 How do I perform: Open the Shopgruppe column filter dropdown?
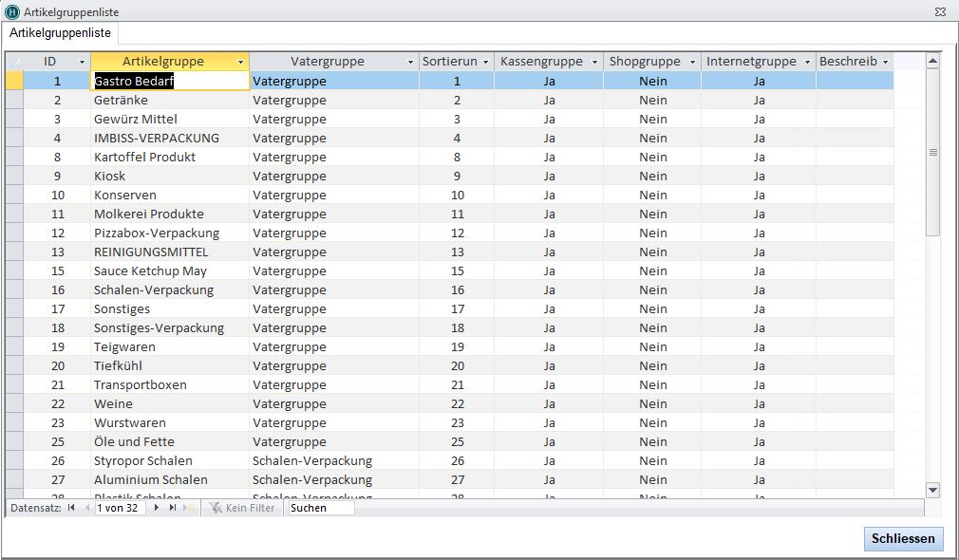click(x=692, y=62)
